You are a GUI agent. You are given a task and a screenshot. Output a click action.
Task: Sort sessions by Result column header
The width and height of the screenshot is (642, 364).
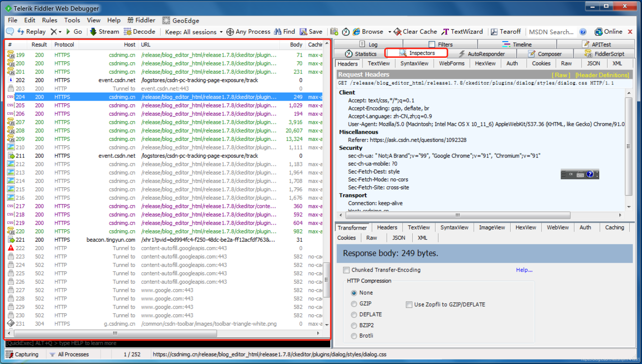pos(39,44)
